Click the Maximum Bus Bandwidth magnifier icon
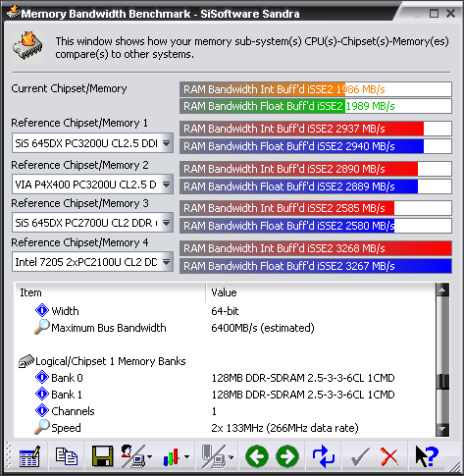Screen dimensions: 464x476 pos(42,327)
